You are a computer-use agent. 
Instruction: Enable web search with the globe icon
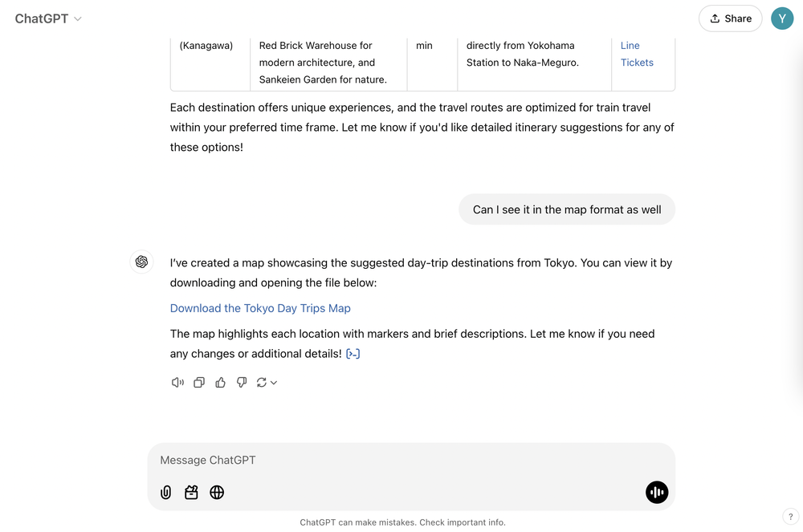[x=217, y=492]
